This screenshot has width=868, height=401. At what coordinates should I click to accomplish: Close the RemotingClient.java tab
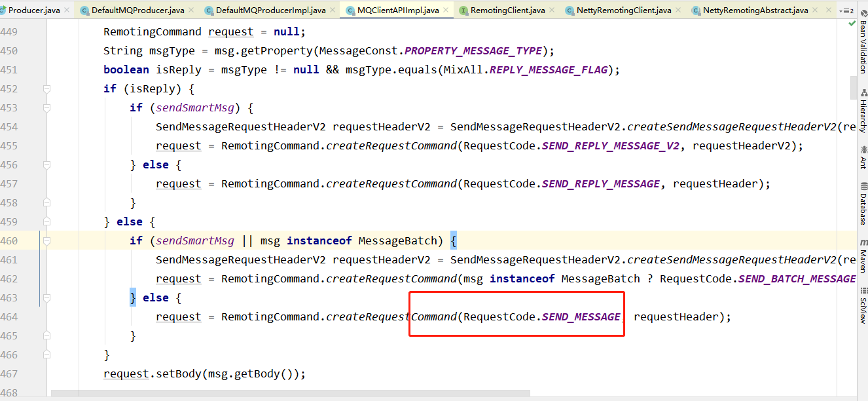pyautogui.click(x=552, y=10)
